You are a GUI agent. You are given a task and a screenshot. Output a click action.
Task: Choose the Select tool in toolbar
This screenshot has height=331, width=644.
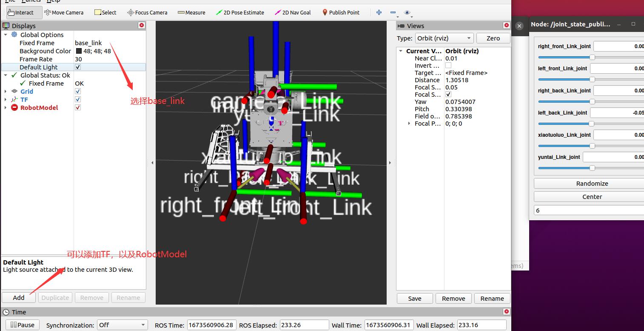point(105,12)
